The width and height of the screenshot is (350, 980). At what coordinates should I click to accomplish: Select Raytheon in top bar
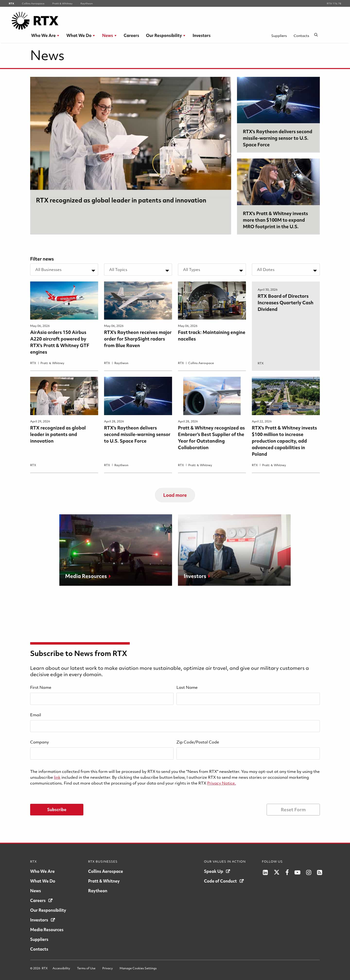(x=86, y=3)
